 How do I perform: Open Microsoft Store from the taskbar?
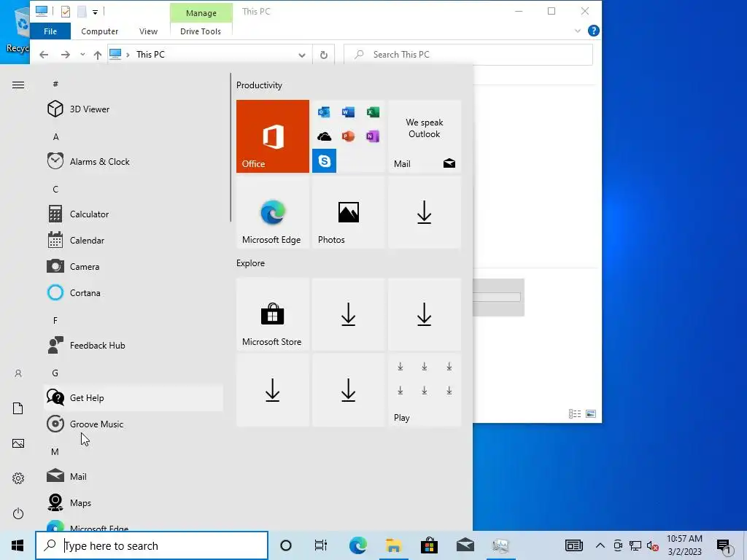(429, 545)
